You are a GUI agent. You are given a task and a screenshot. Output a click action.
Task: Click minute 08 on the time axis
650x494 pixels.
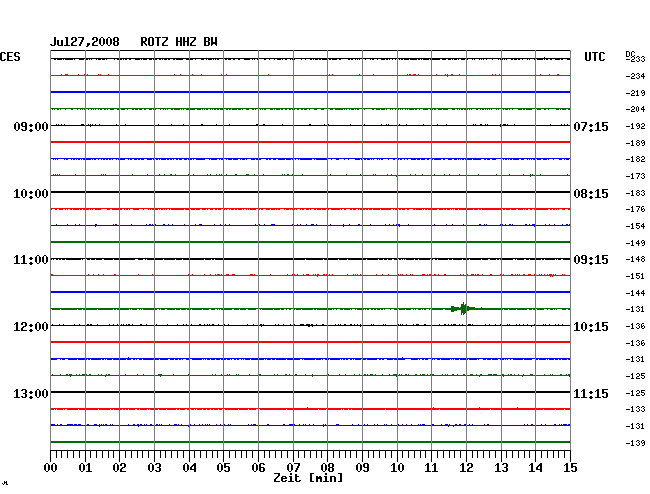pyautogui.click(x=327, y=467)
